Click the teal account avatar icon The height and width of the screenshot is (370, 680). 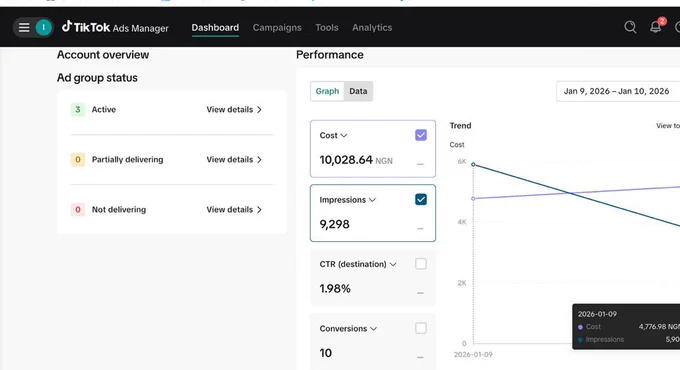43,28
